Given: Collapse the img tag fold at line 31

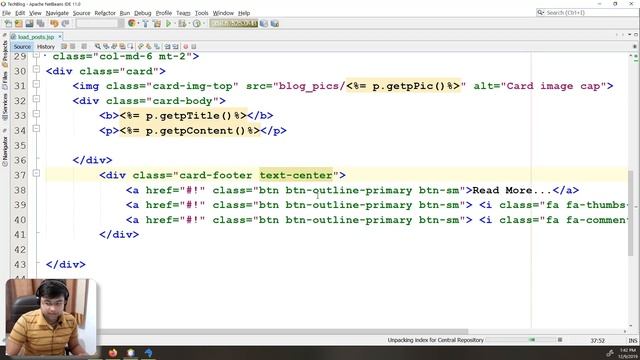Looking at the screenshot, I should point(36,84).
